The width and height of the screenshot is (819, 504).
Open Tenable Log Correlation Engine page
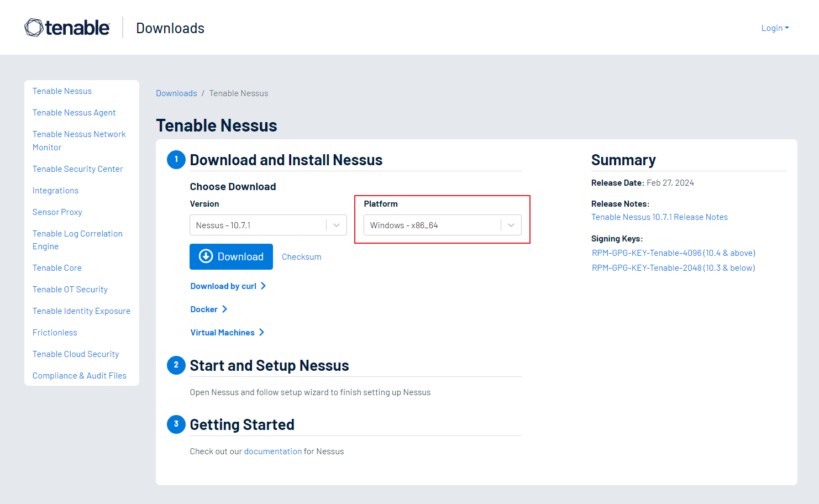click(77, 240)
